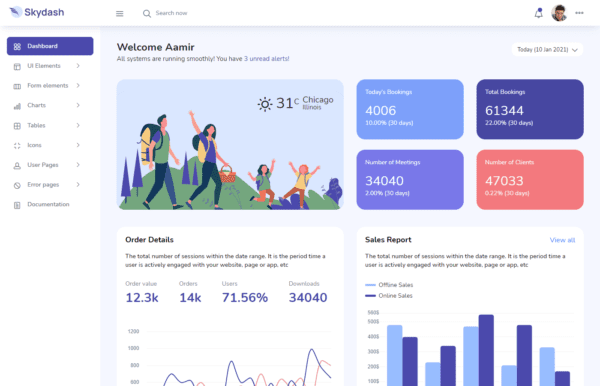The height and width of the screenshot is (386, 600).
Task: Follow the 3 unread alerts link
Action: tap(266, 59)
